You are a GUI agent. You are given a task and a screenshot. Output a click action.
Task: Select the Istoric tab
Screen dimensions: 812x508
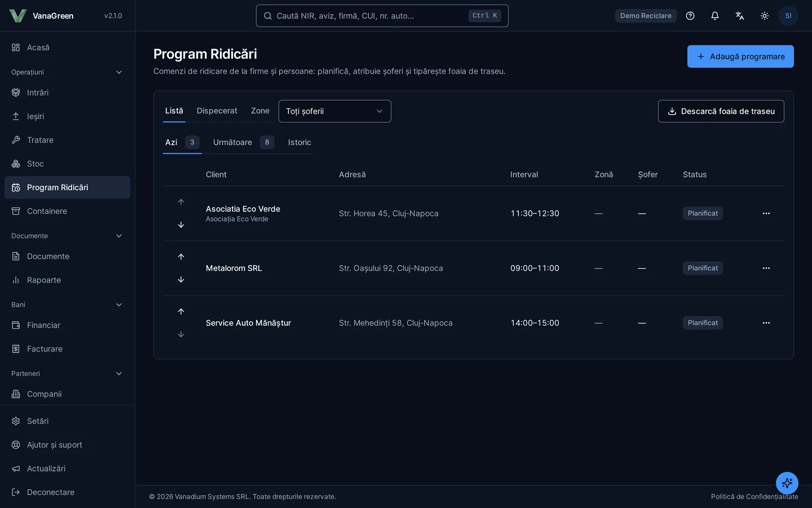[x=299, y=142]
